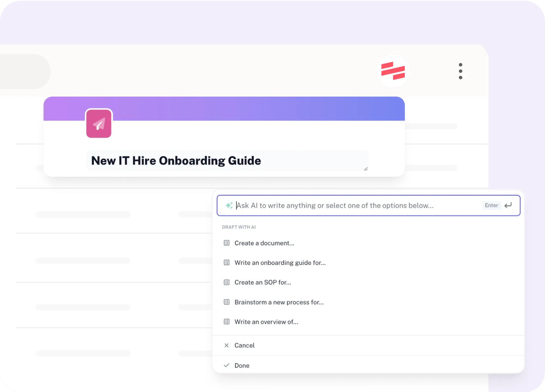The width and height of the screenshot is (545, 392).
Task: Click the checkmark icon next to Done
Action: click(x=226, y=365)
